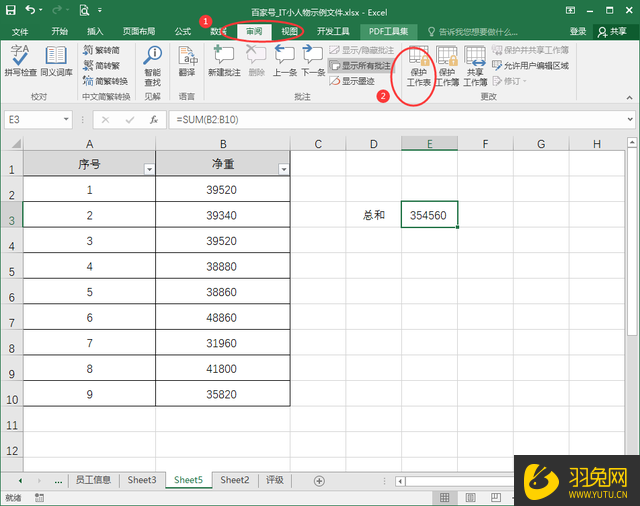Click Protect and Share Workbook (保护并共享工作簿)
This screenshot has height=506, width=640.
tap(530, 50)
